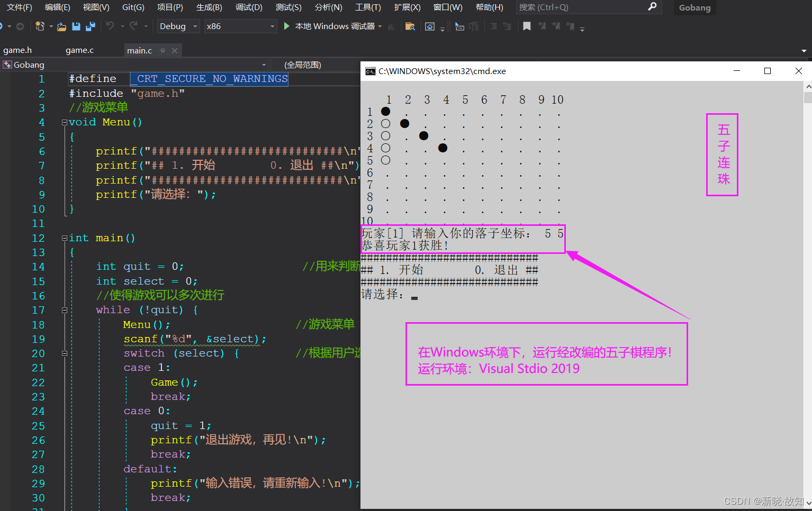Toggle a bookmark with the bookmark icon
The width and height of the screenshot is (812, 511).
[x=527, y=26]
